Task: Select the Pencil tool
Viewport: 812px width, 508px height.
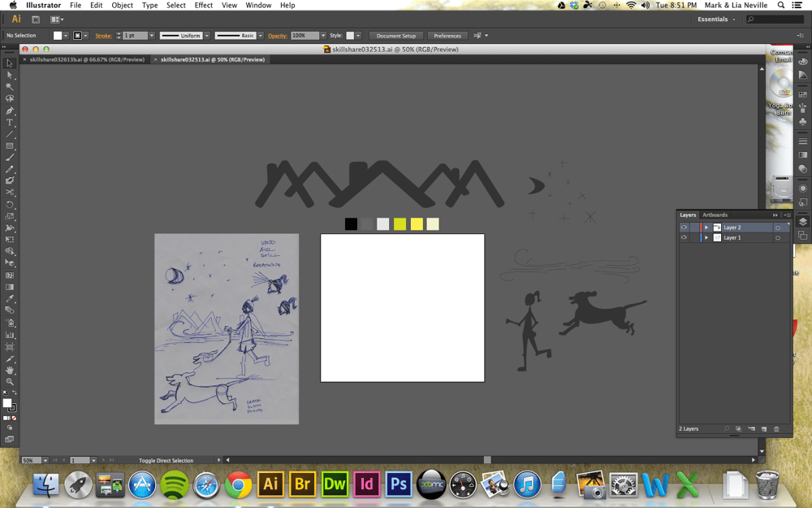Action: coord(9,170)
